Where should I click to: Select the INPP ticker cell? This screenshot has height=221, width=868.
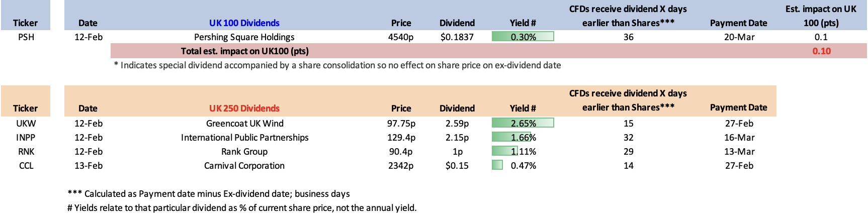click(x=26, y=138)
